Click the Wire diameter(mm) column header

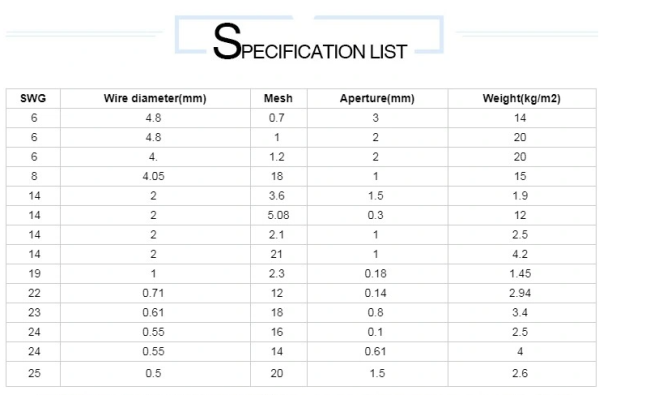[155, 99]
